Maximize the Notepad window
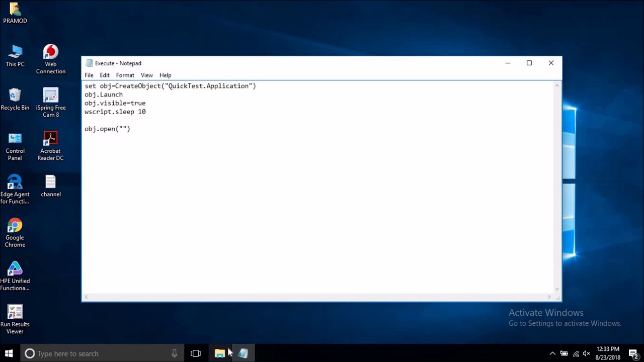Screen dimensions: 644x362 tap(529, 63)
